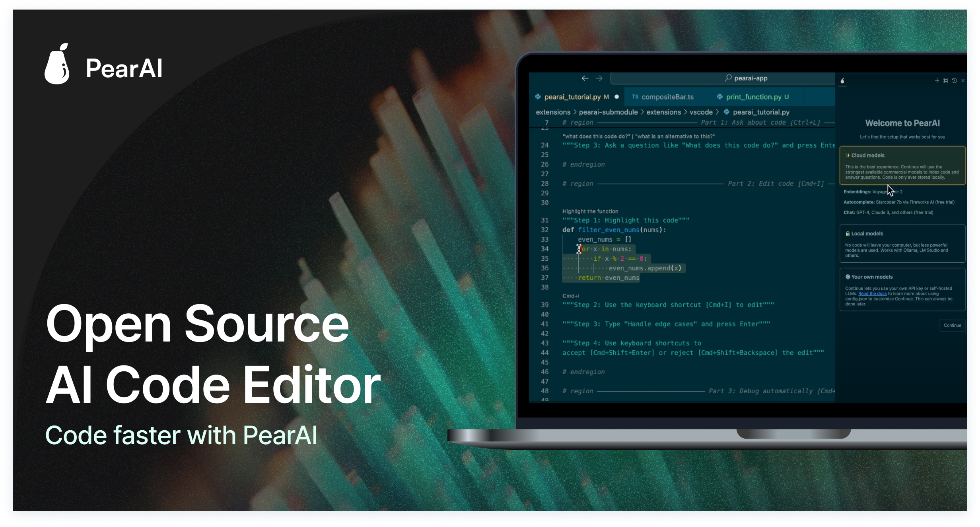Expand the vscode breadcrumb

pos(701,112)
